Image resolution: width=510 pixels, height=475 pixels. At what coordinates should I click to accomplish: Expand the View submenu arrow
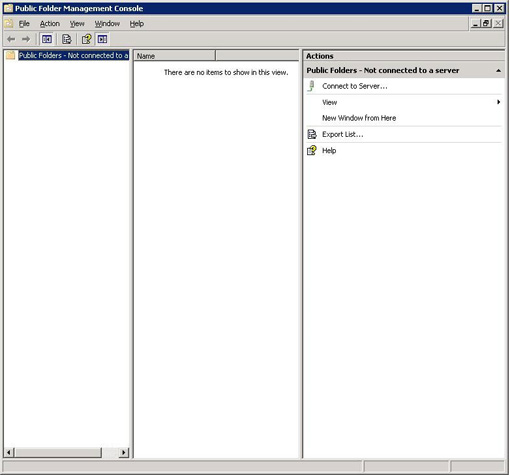499,102
